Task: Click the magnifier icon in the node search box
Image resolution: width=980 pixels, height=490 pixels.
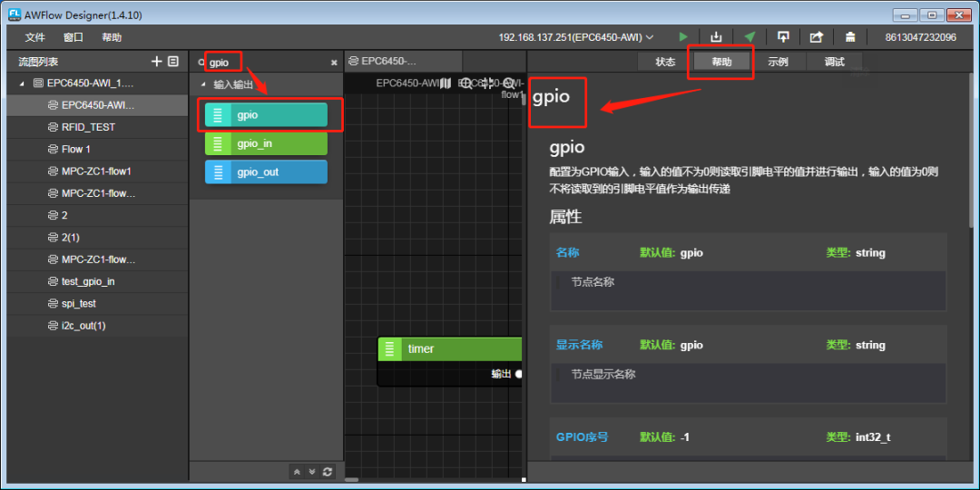Action: point(201,63)
